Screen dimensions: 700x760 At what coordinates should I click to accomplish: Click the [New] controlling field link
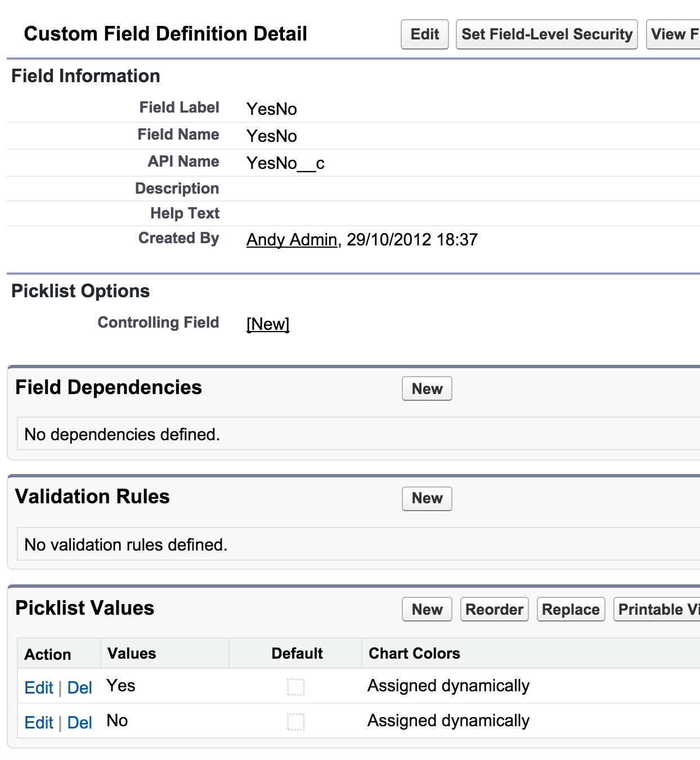268,324
